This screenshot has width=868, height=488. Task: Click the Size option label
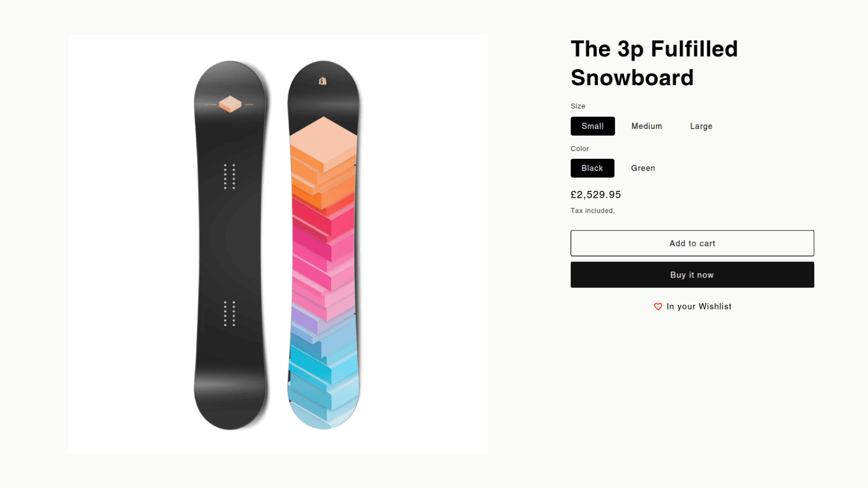click(578, 106)
